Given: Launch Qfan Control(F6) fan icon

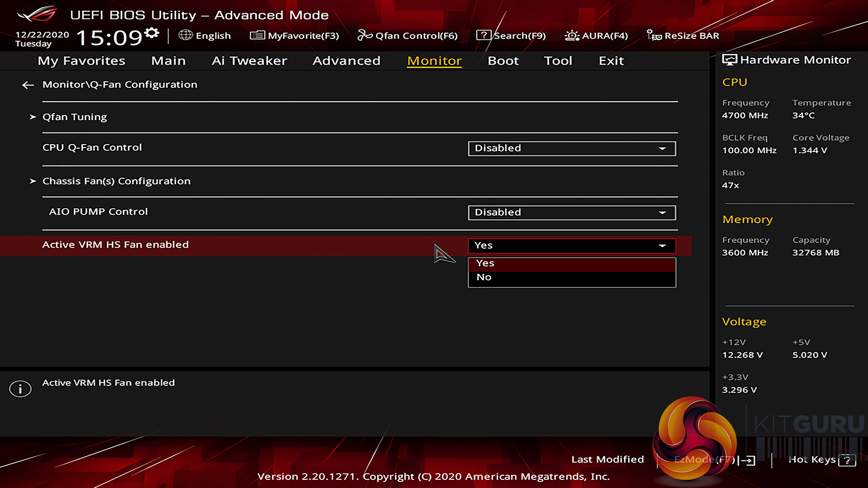Looking at the screenshot, I should pyautogui.click(x=364, y=35).
